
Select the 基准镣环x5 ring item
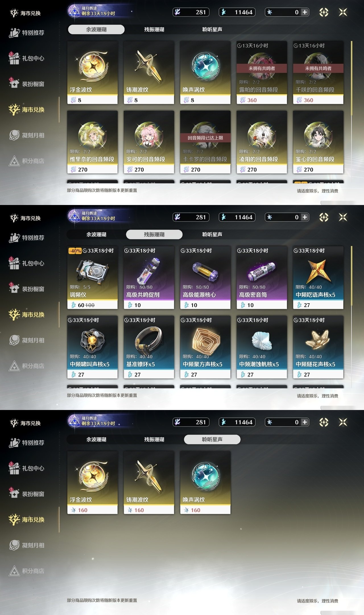point(149,347)
